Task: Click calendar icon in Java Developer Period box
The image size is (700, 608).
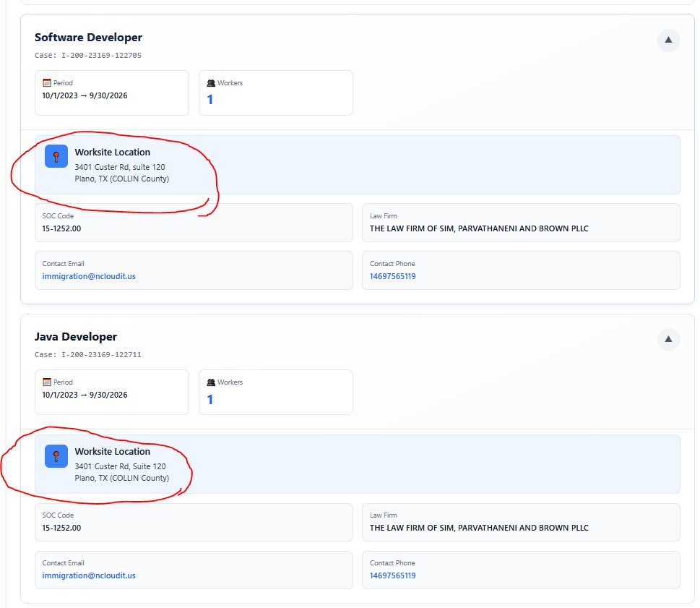Action: pyautogui.click(x=47, y=382)
